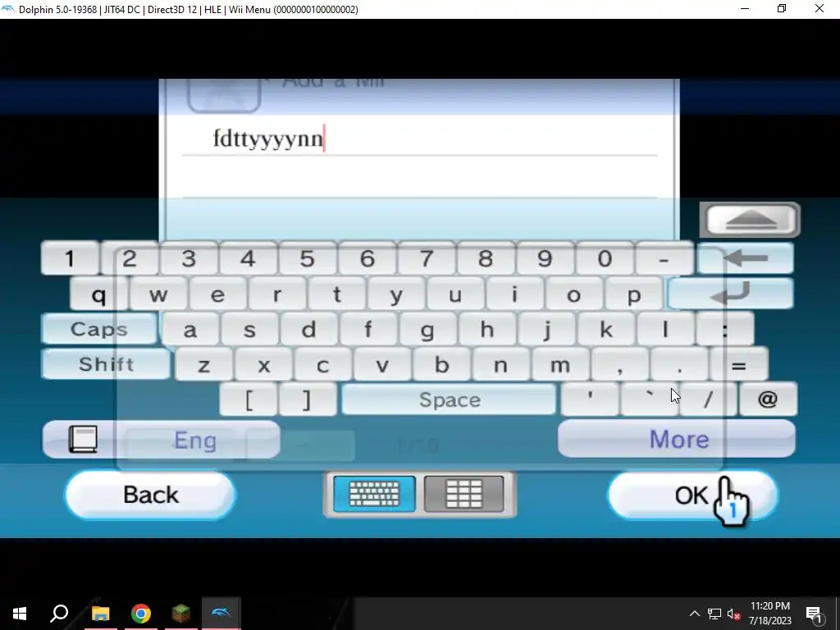The width and height of the screenshot is (840, 630).
Task: Tap the b letter key
Action: click(442, 365)
